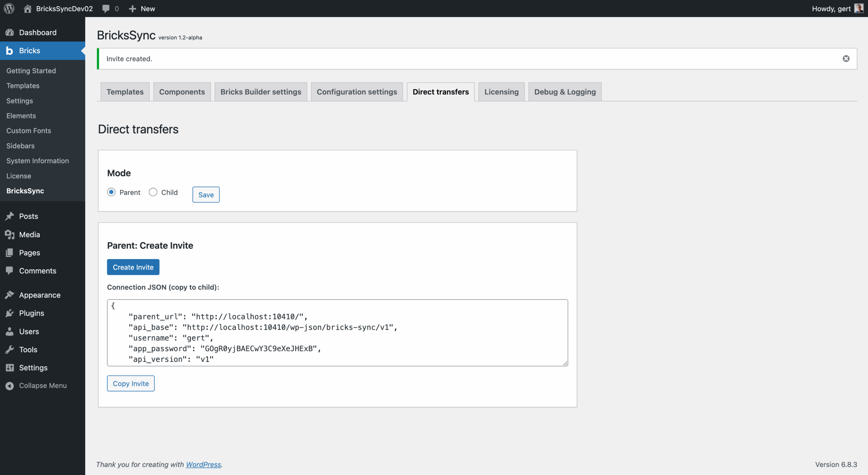Click the Plugins plug icon in sidebar
The height and width of the screenshot is (475, 868).
pos(10,313)
